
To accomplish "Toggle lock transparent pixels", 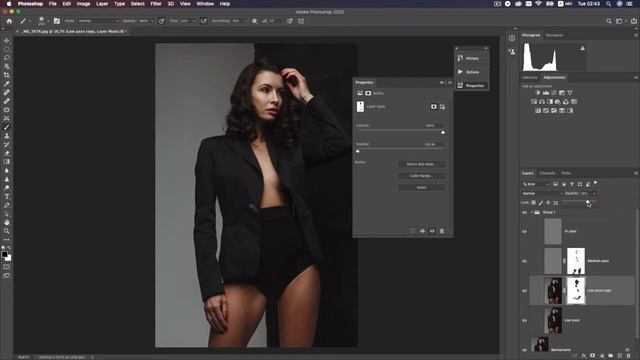I will [x=533, y=202].
